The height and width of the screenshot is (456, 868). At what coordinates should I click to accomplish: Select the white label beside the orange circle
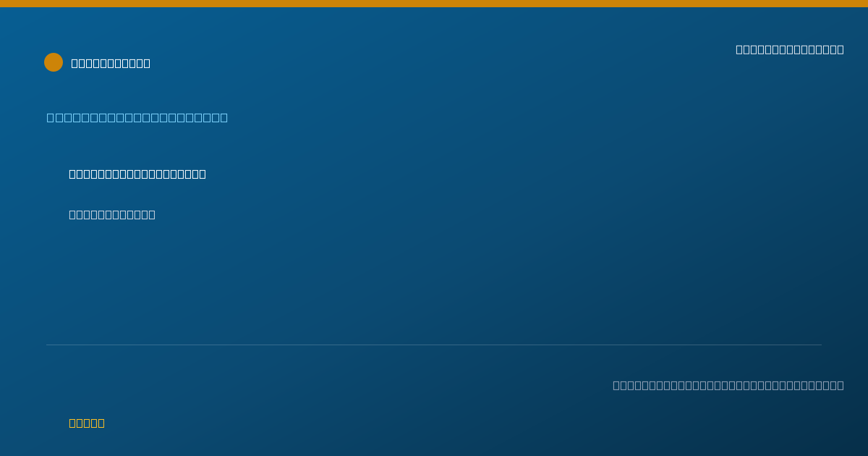coord(111,63)
